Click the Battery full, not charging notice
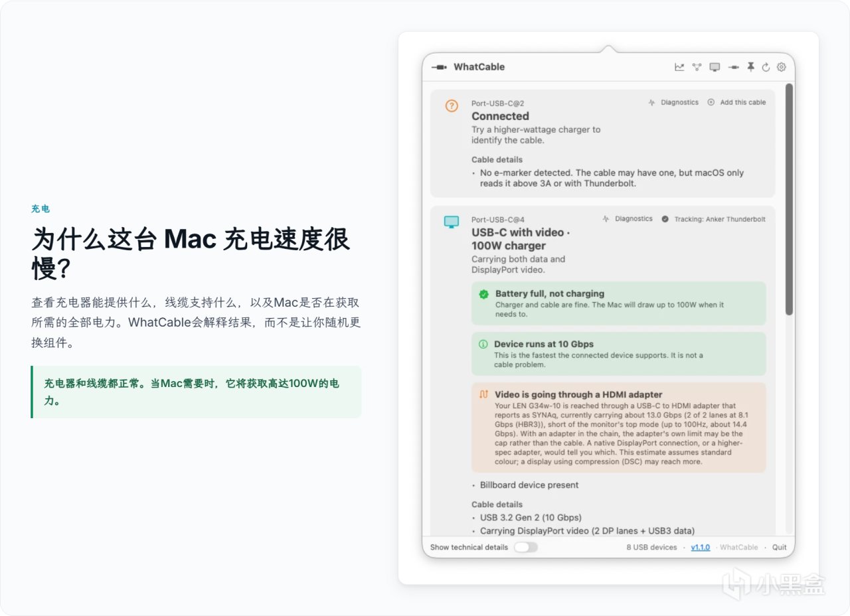The width and height of the screenshot is (850, 616). click(619, 303)
